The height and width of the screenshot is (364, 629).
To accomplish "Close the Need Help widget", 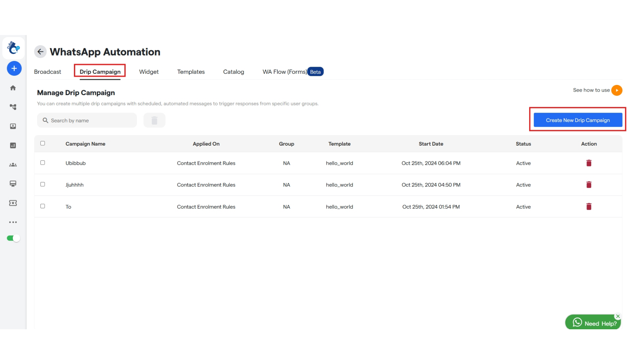I will click(618, 316).
